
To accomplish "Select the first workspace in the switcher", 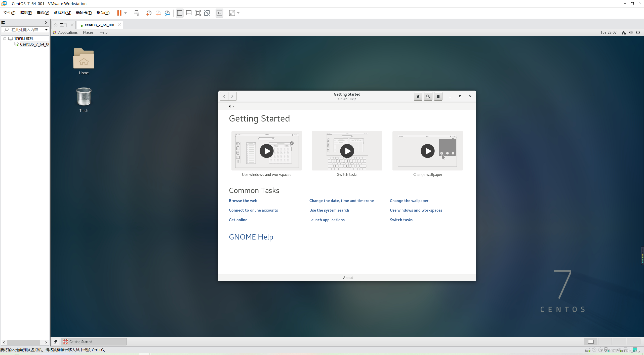I will coord(591,341).
